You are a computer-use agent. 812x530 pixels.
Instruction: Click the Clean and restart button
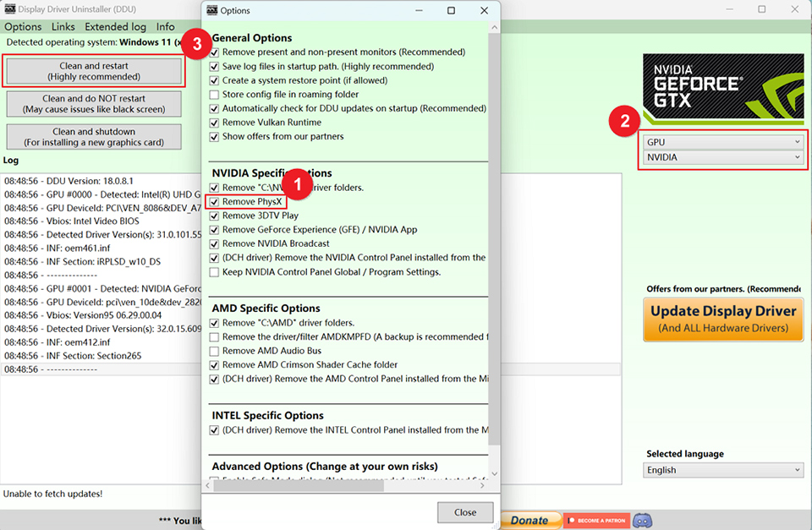click(94, 72)
